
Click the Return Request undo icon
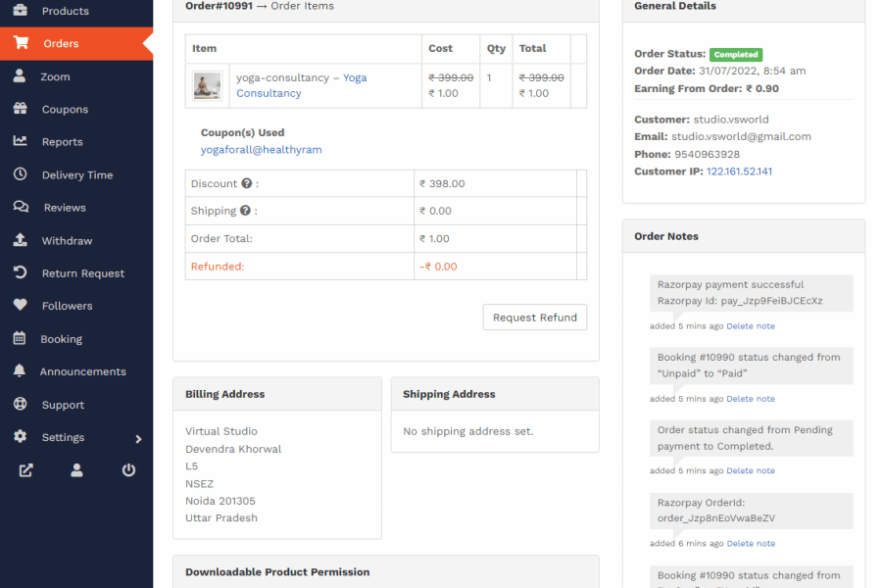(x=21, y=272)
